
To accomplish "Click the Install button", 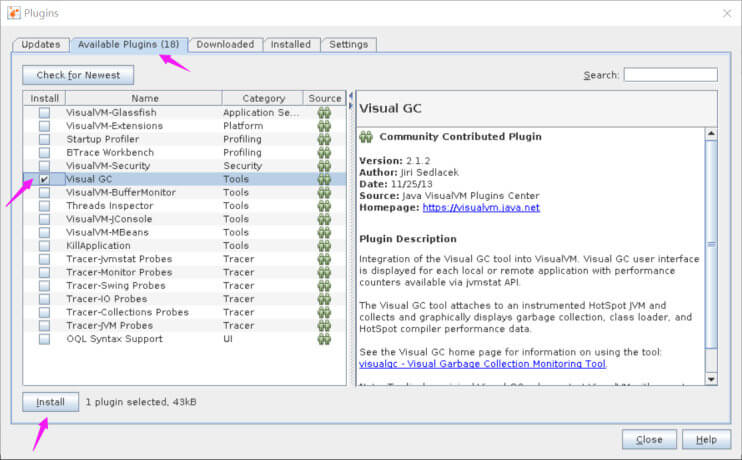I will click(51, 402).
